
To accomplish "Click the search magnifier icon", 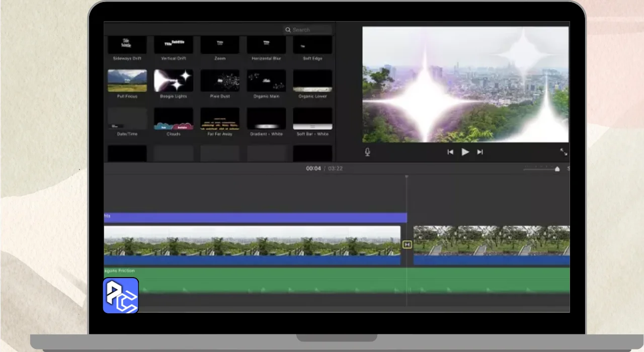I will click(x=288, y=30).
